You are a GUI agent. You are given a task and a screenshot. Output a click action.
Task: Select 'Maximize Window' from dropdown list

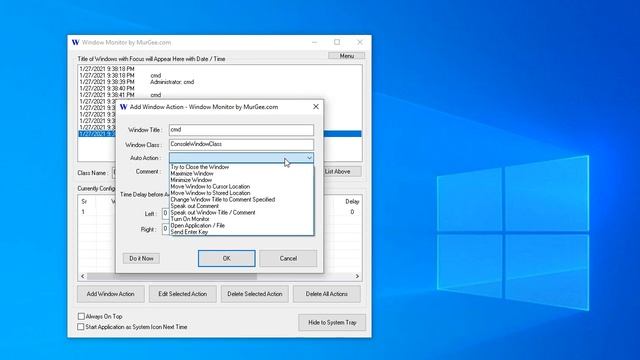(241, 173)
